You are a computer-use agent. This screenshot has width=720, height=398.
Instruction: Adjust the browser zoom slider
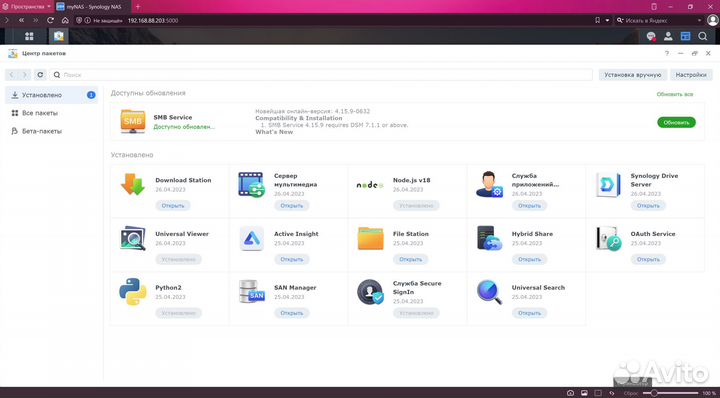(671, 393)
